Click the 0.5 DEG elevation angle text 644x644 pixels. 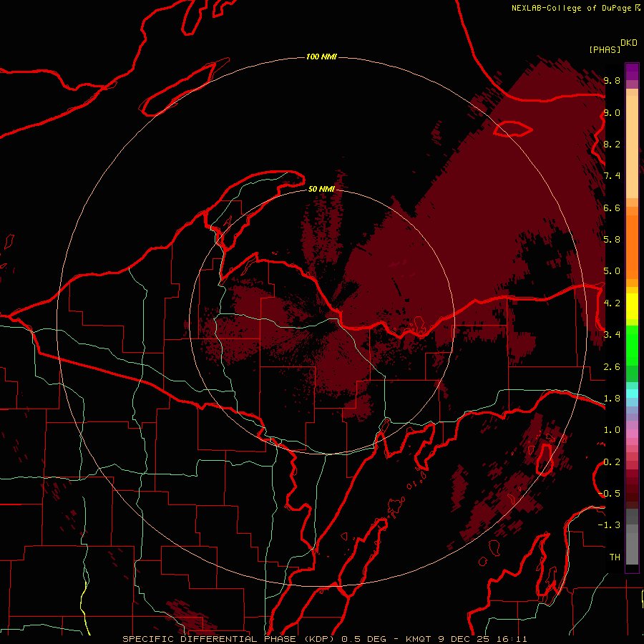pyautogui.click(x=364, y=639)
